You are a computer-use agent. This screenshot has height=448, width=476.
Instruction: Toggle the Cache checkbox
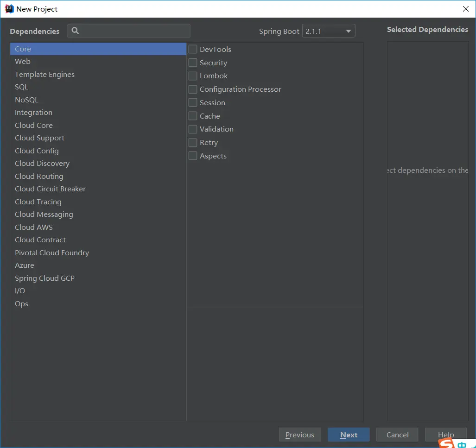(193, 116)
